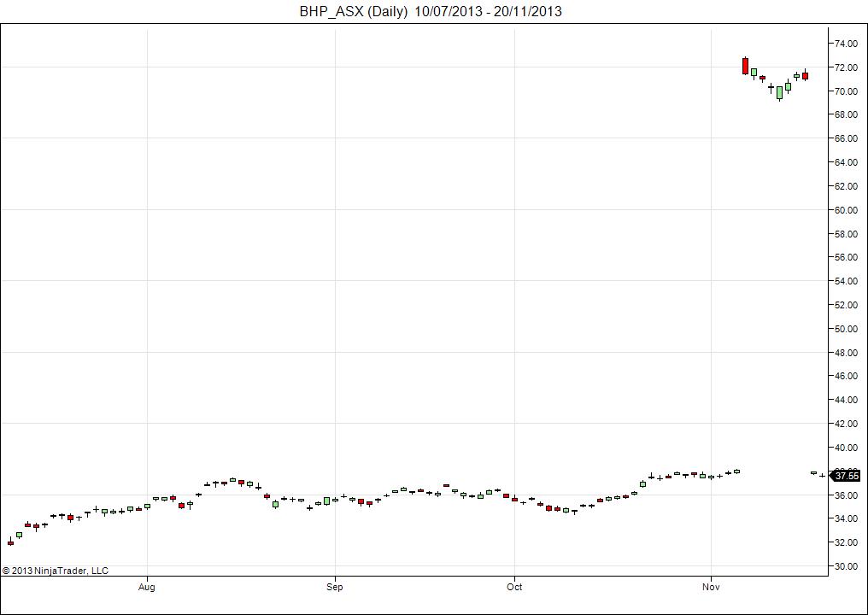This screenshot has height=615, width=868.
Task: Select the tall red candle near 72.00
Action: [x=745, y=66]
